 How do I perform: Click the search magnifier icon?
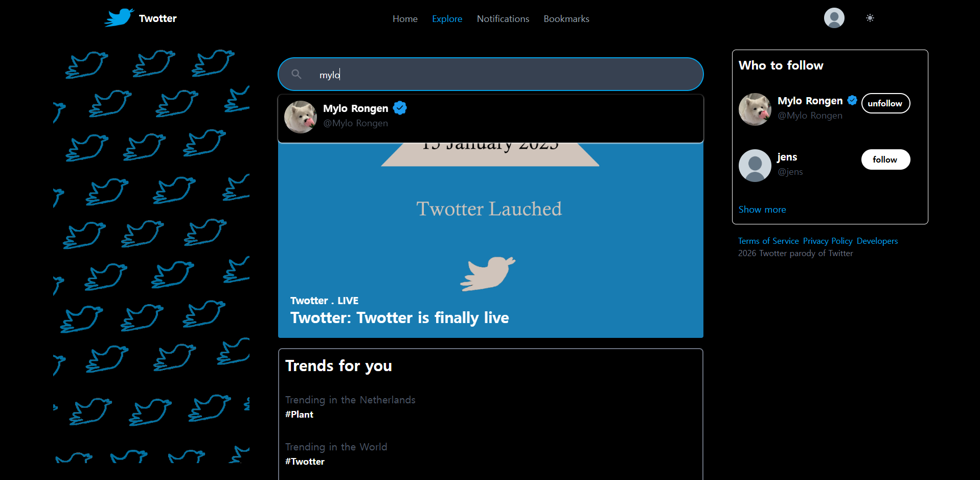click(x=297, y=75)
